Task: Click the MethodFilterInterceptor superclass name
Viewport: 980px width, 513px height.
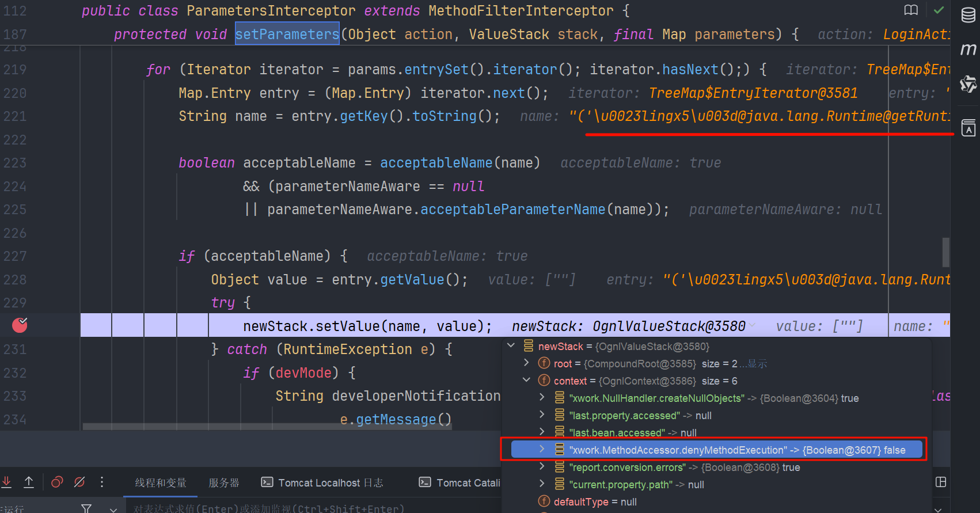Action: [521, 11]
